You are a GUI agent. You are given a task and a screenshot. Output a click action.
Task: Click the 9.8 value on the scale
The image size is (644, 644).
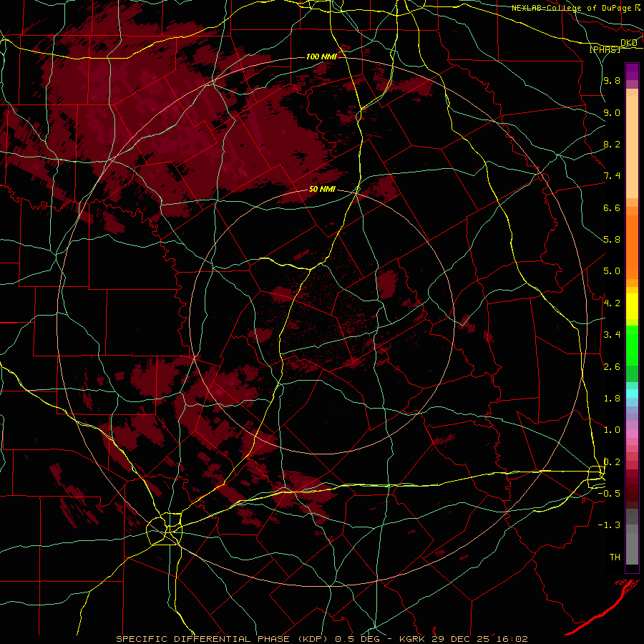tap(612, 80)
